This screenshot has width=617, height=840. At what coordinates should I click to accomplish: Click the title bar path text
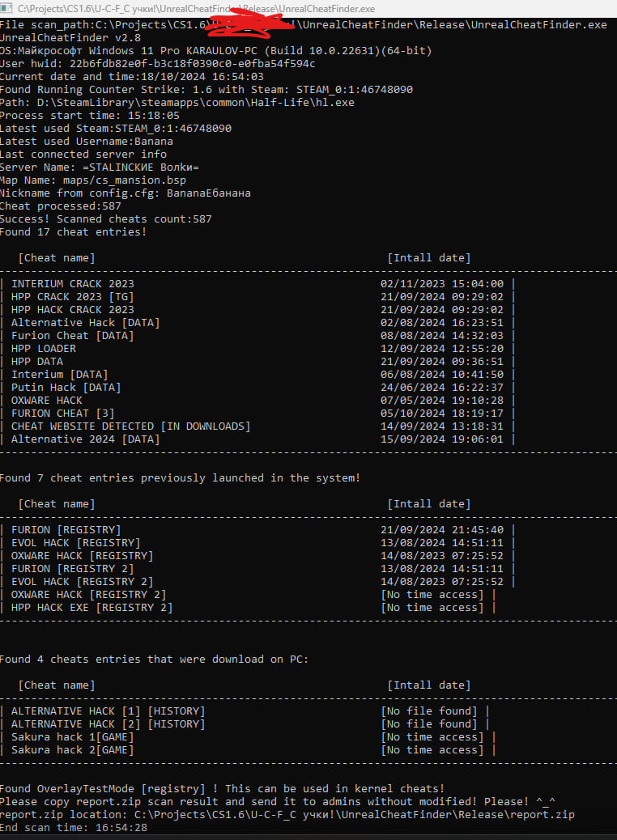[x=196, y=9]
